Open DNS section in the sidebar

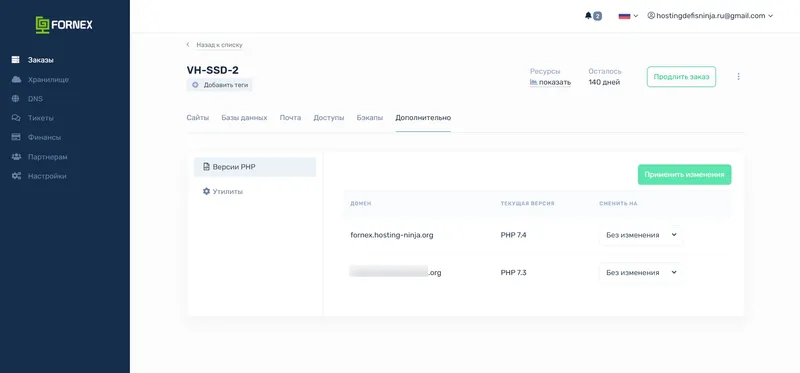click(35, 99)
